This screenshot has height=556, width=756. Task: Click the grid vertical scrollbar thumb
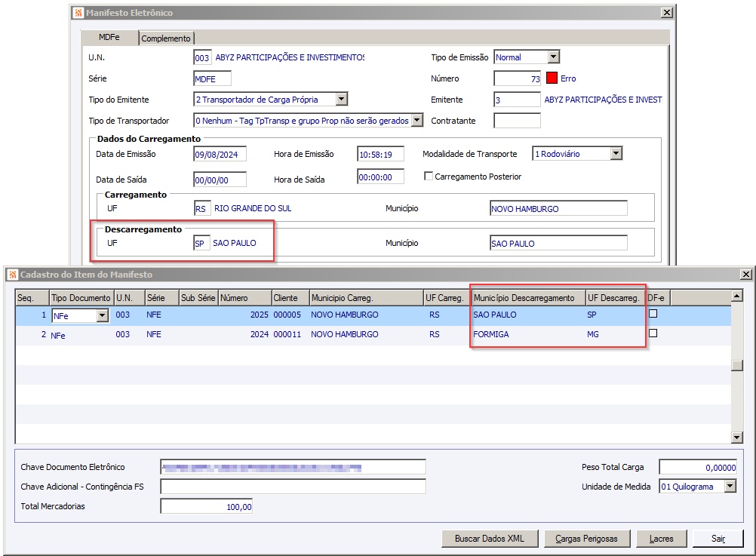736,366
